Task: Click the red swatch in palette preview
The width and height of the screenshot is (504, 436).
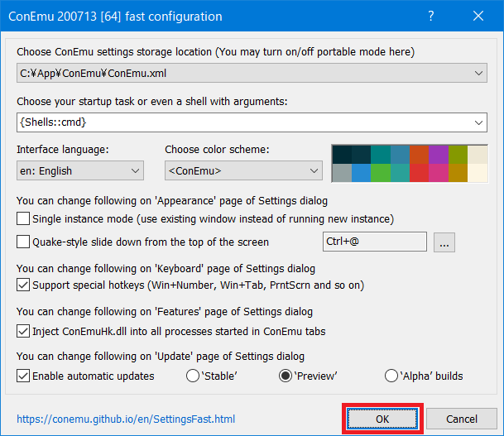Action: (x=419, y=173)
